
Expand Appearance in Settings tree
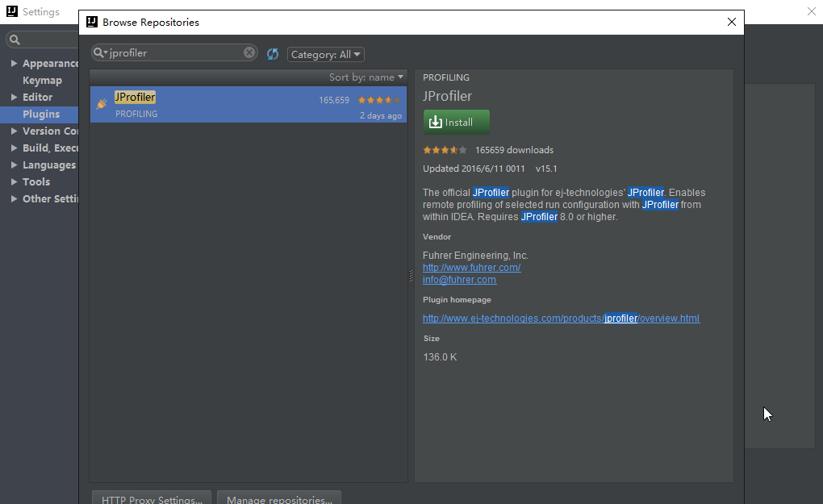click(15, 63)
